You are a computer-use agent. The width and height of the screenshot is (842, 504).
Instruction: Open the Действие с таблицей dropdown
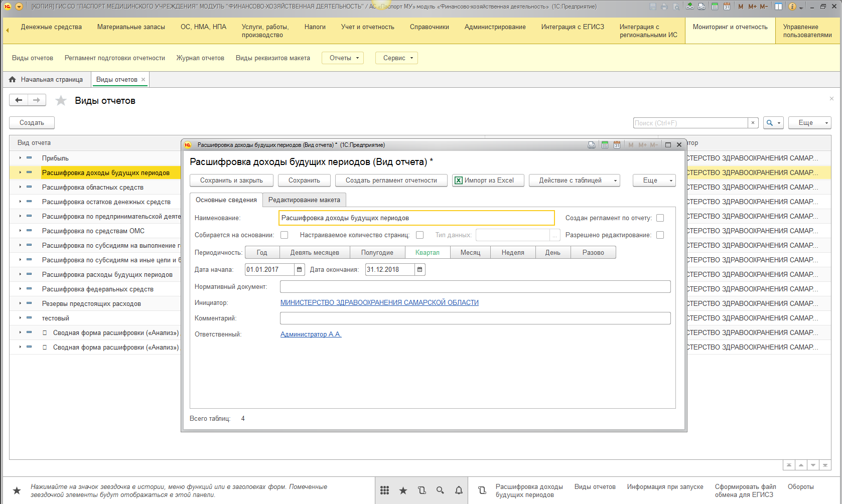click(x=574, y=181)
